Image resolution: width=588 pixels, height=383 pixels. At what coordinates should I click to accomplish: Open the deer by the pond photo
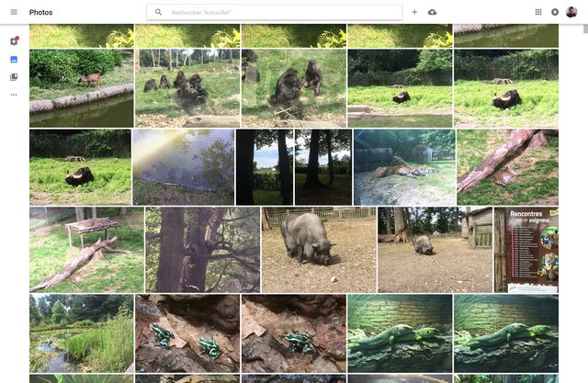tap(81, 87)
